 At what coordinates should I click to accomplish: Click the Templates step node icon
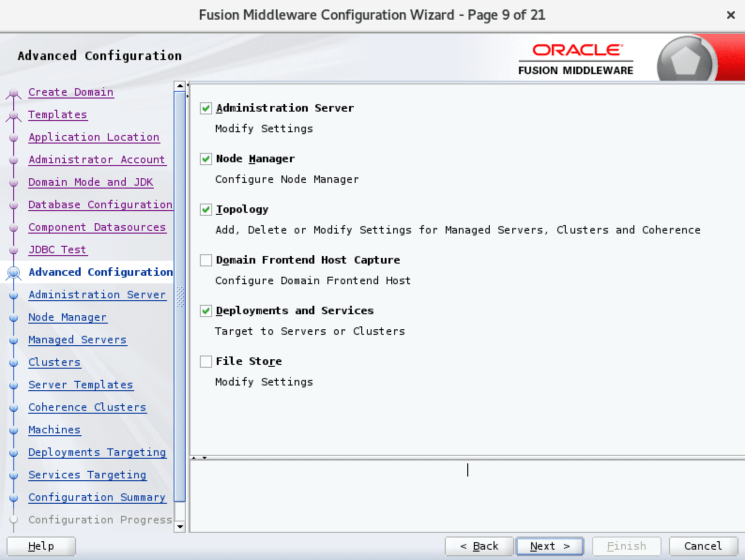pos(14,115)
